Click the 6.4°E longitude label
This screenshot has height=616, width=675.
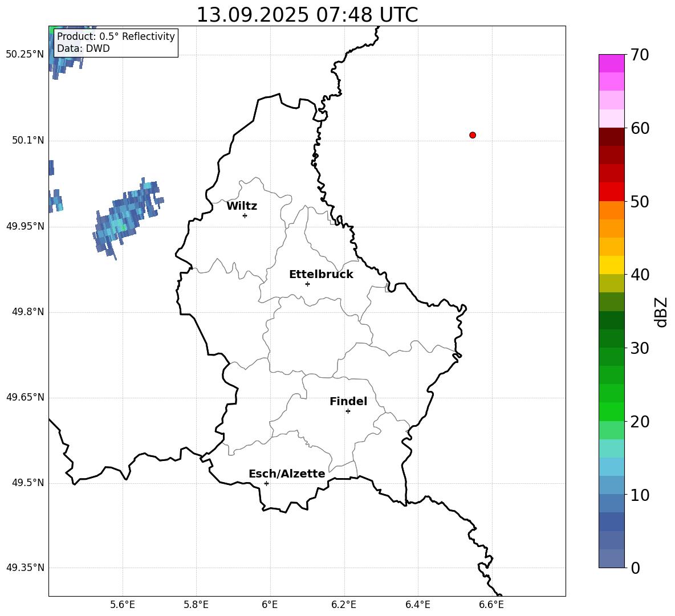click(x=417, y=605)
